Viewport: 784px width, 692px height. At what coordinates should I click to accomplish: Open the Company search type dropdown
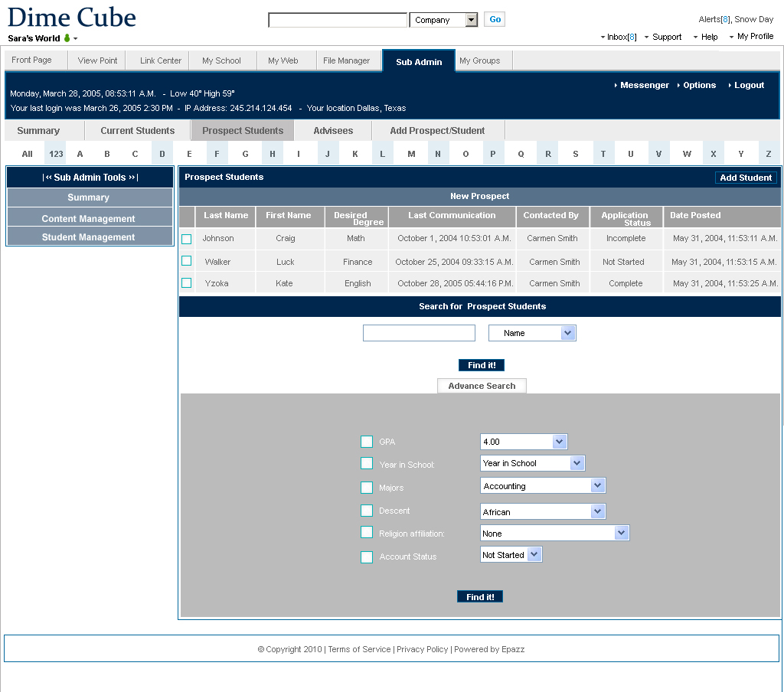pos(471,20)
